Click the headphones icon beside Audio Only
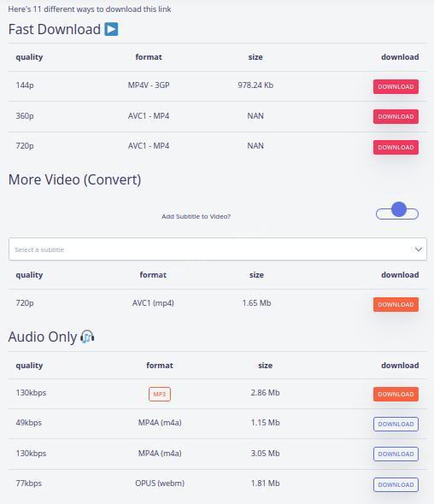 87,337
